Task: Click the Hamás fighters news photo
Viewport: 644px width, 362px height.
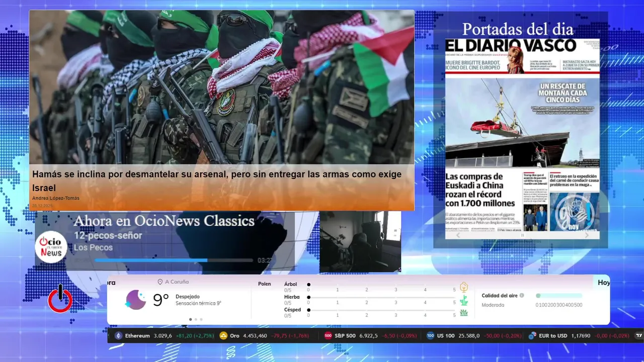Action: click(x=221, y=87)
